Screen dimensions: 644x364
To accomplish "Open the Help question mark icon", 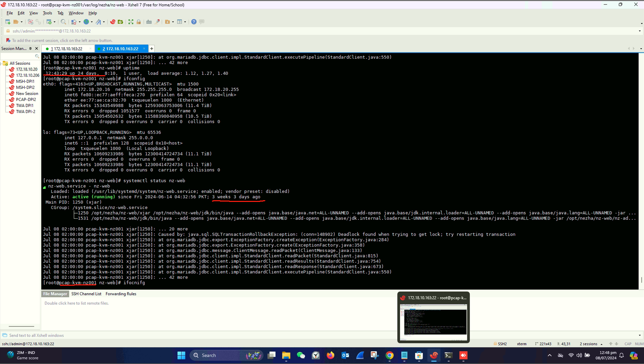I will pos(194,22).
